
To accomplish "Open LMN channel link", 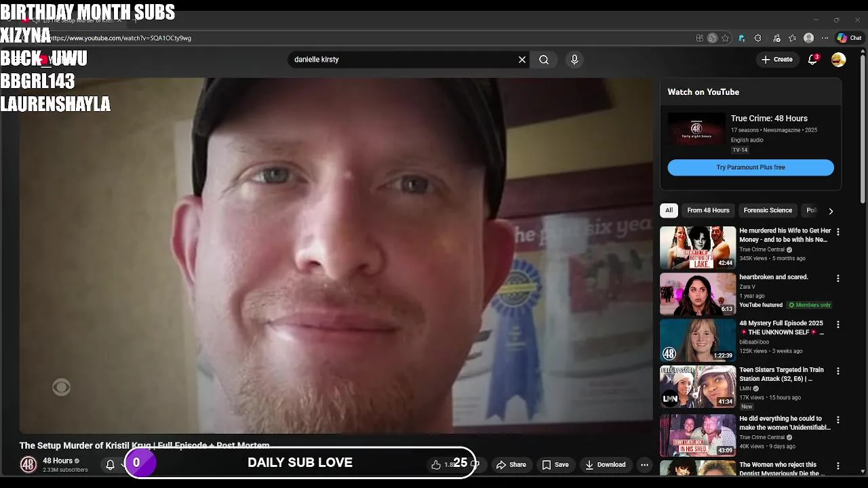I will [x=745, y=388].
